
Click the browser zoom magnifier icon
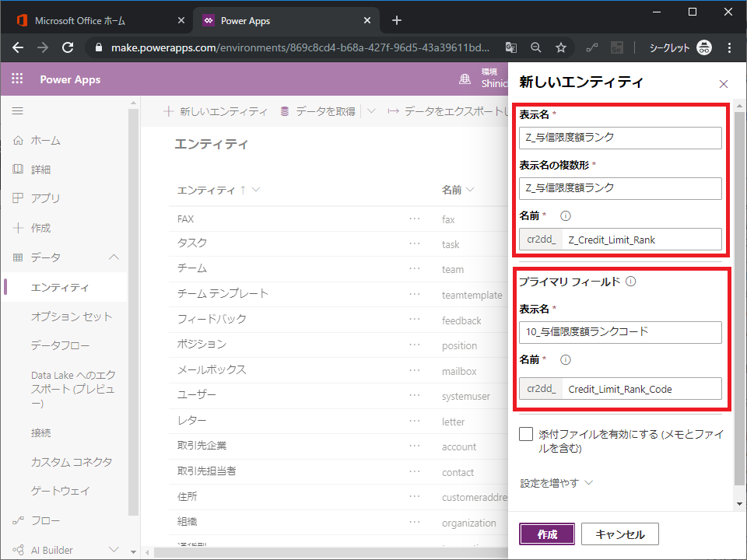tap(535, 47)
